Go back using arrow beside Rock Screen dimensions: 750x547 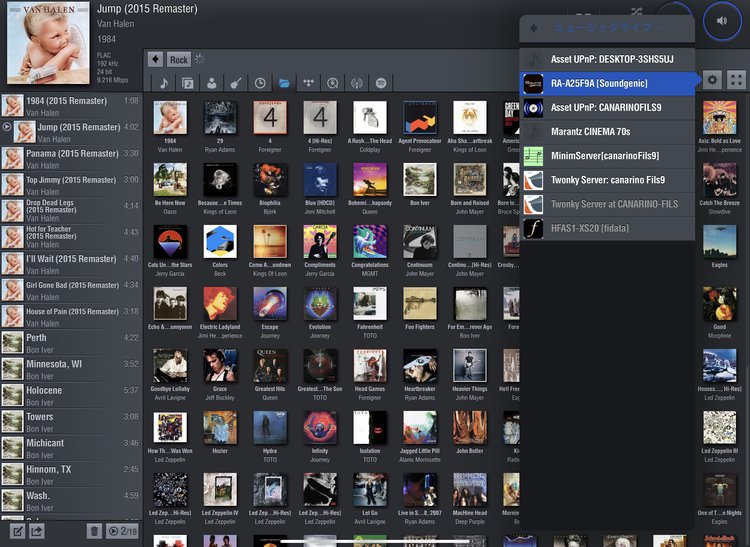(x=155, y=59)
